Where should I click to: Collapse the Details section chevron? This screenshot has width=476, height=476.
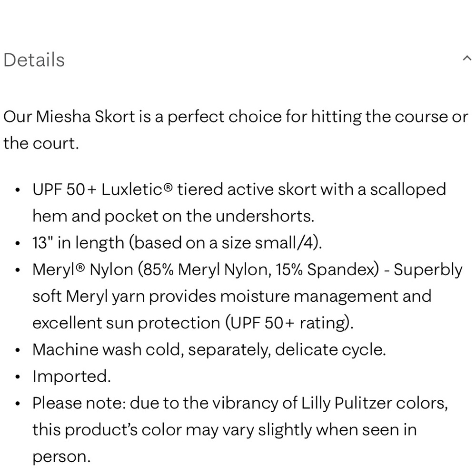[466, 59]
